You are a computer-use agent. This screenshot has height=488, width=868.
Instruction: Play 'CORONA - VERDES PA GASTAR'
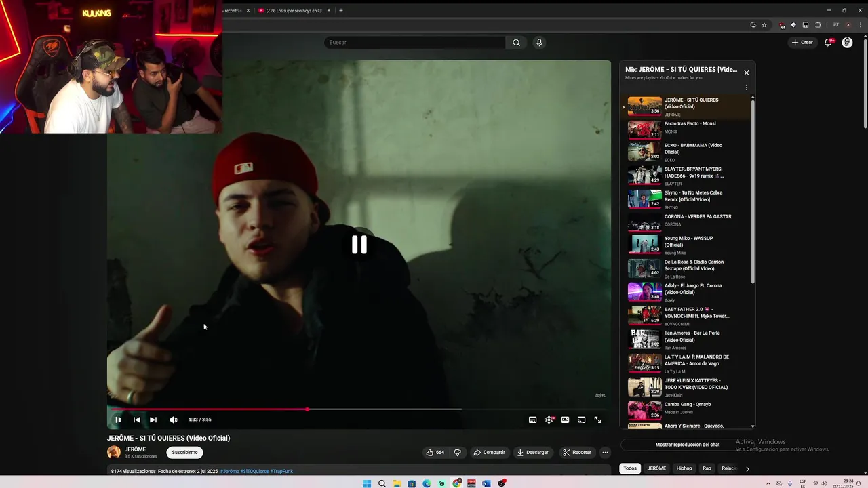tap(686, 222)
